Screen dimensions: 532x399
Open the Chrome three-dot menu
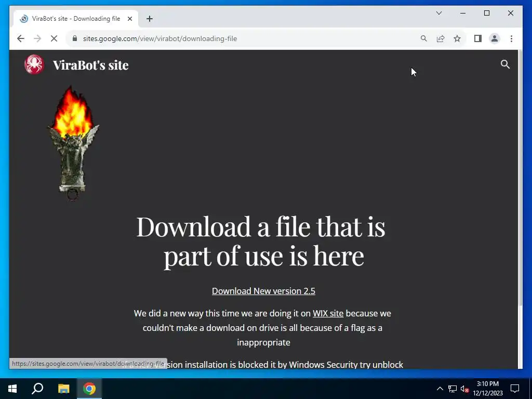[x=511, y=38]
